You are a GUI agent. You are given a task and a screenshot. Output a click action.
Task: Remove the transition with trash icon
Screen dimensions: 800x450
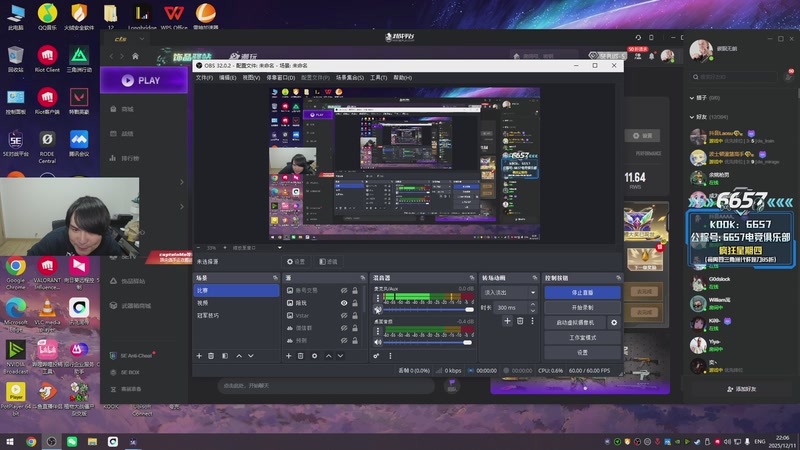point(520,321)
